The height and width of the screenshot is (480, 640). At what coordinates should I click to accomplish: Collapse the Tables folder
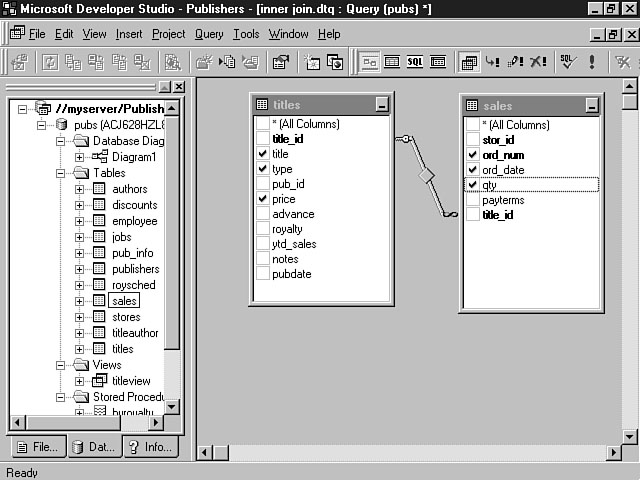[61, 173]
